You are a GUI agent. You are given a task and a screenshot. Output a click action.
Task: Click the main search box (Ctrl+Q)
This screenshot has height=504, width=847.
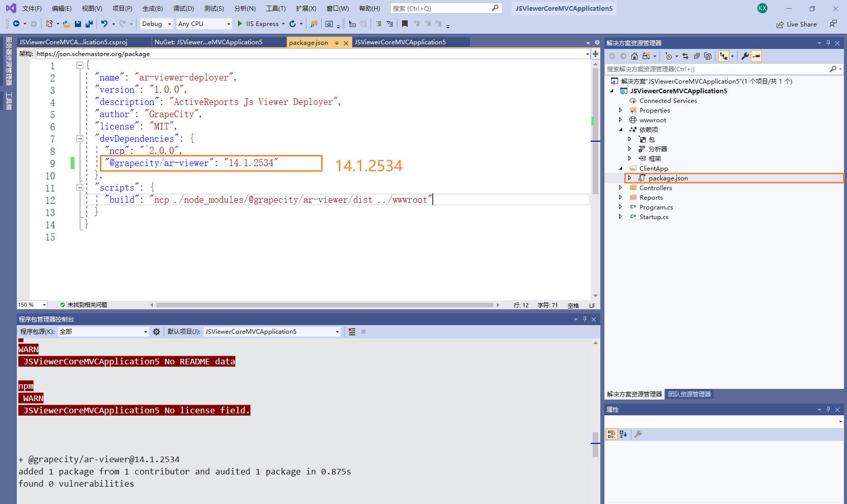click(446, 8)
